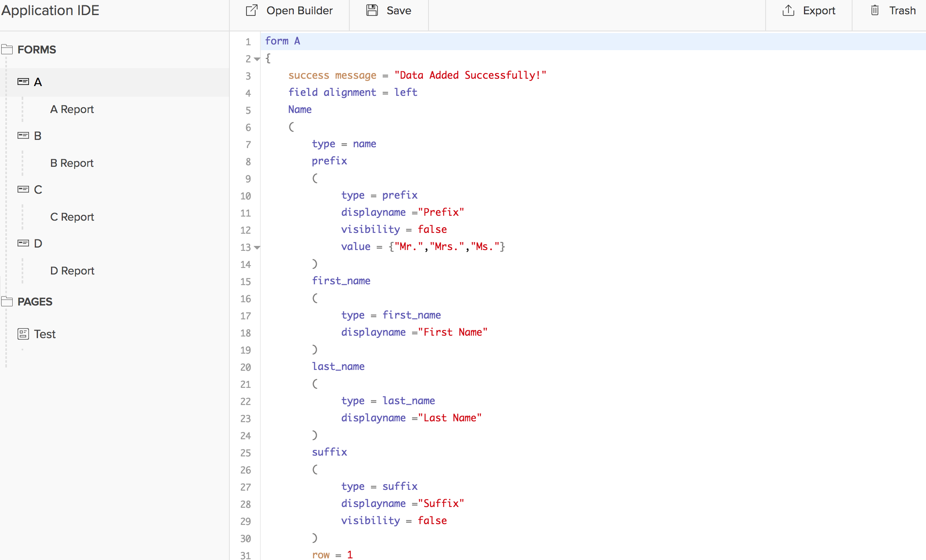Select form C in the sidebar
The width and height of the screenshot is (926, 560).
(x=38, y=189)
